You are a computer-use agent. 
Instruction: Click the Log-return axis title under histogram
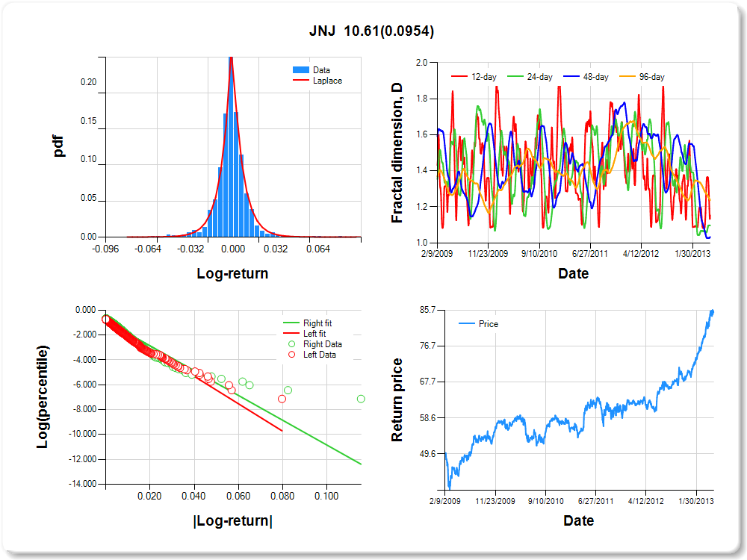[232, 273]
